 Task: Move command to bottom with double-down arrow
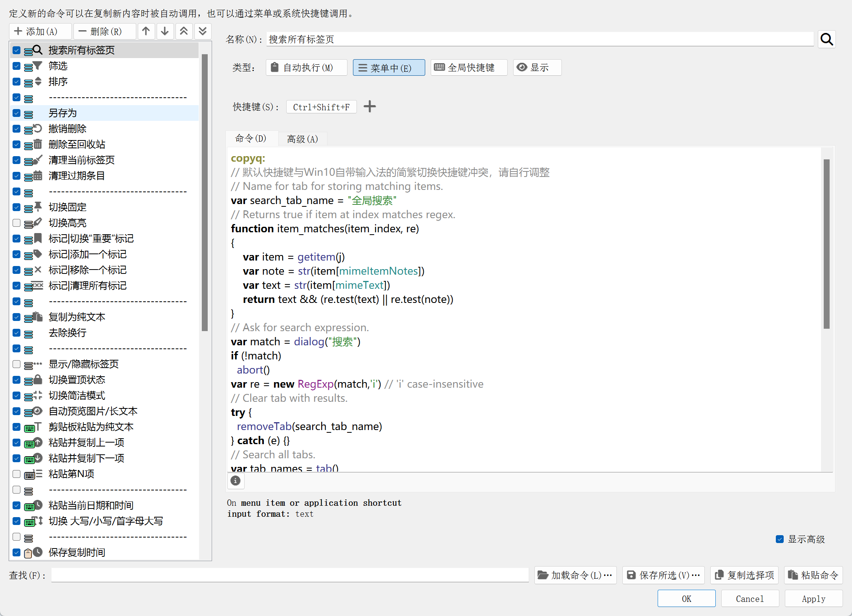pyautogui.click(x=203, y=31)
